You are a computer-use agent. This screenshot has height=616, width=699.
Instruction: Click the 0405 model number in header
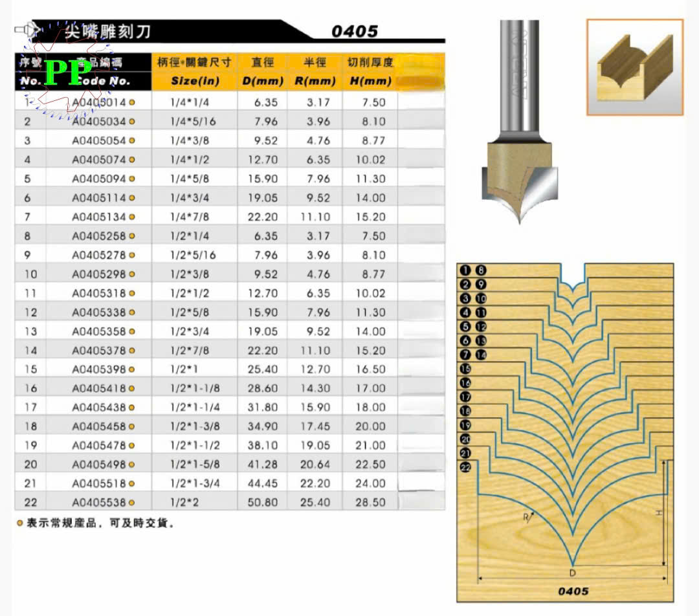(355, 31)
